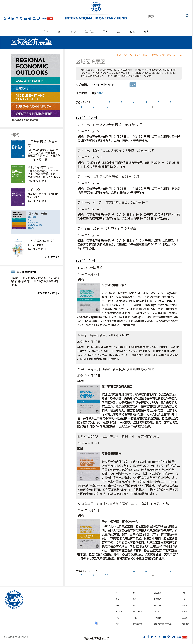Open the World Economic Outlook cover thumbnail
Screen dimensions: 193x644
click(18, 148)
